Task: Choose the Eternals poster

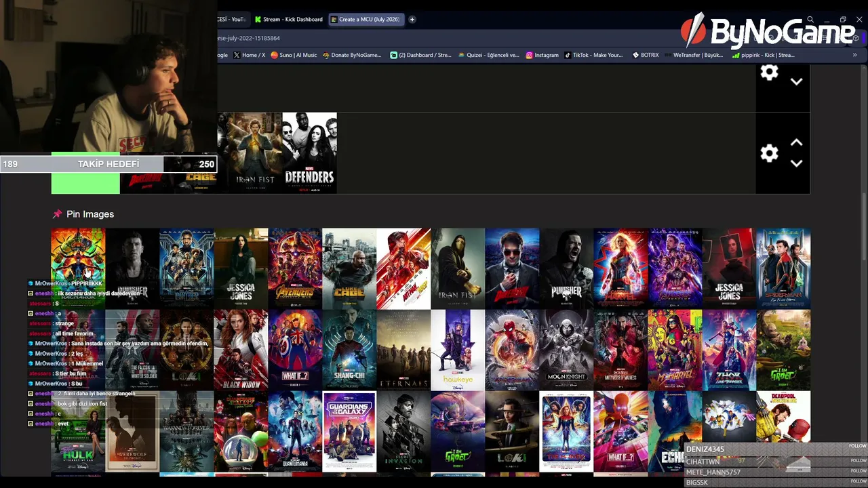Action: click(x=403, y=350)
